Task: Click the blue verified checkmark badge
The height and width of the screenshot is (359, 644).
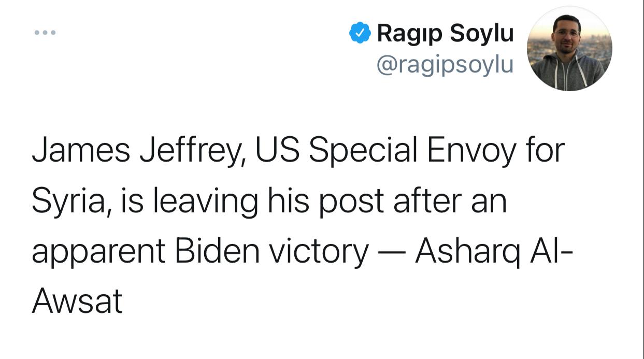Action: pos(360,33)
